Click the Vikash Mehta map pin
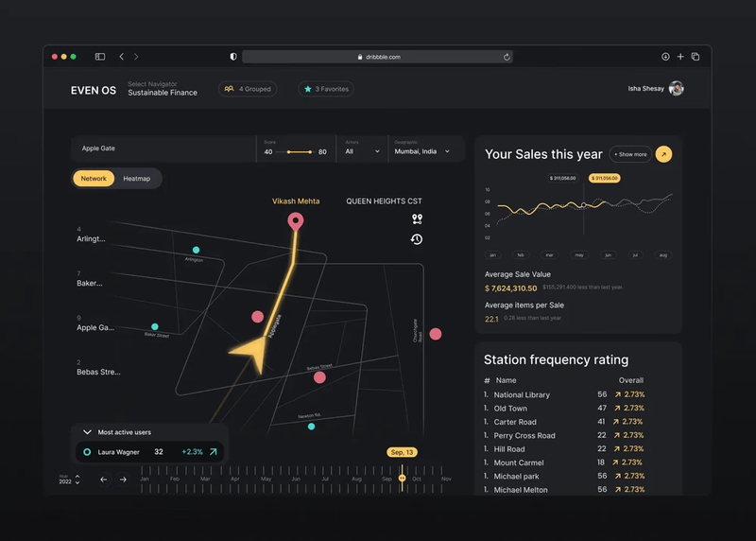This screenshot has width=756, height=541. pos(296,221)
